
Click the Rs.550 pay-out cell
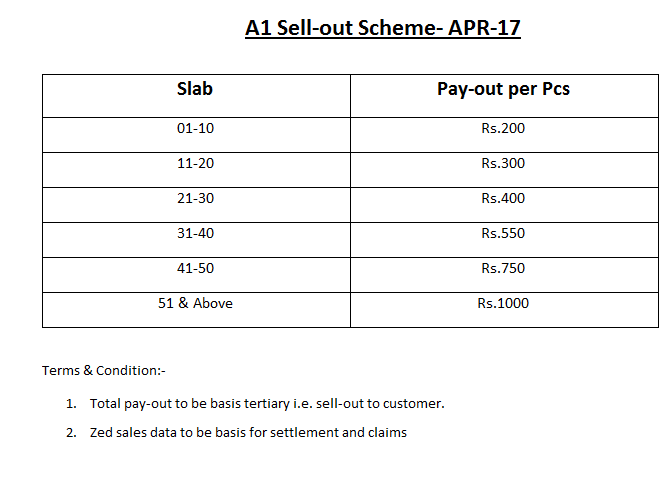(x=503, y=233)
